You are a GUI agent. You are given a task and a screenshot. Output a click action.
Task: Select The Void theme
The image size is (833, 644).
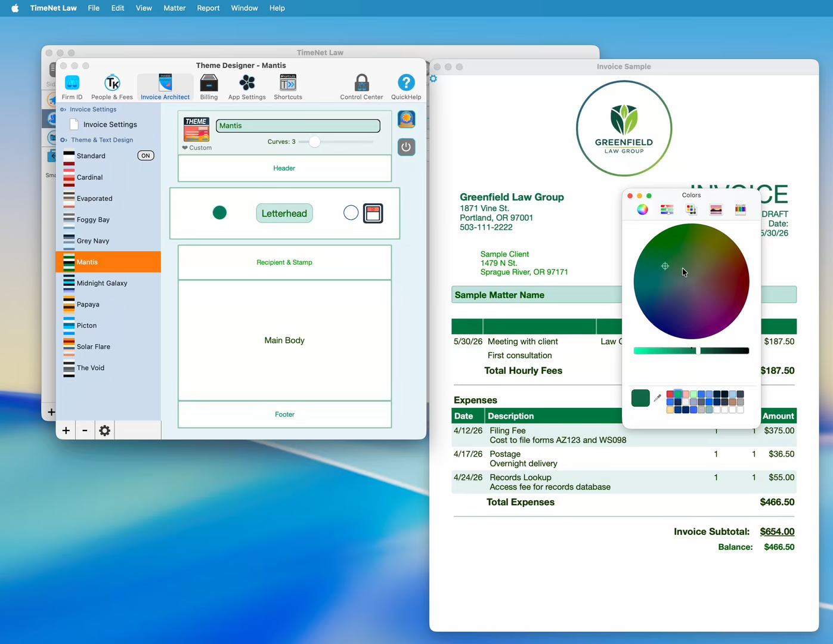pos(109,368)
